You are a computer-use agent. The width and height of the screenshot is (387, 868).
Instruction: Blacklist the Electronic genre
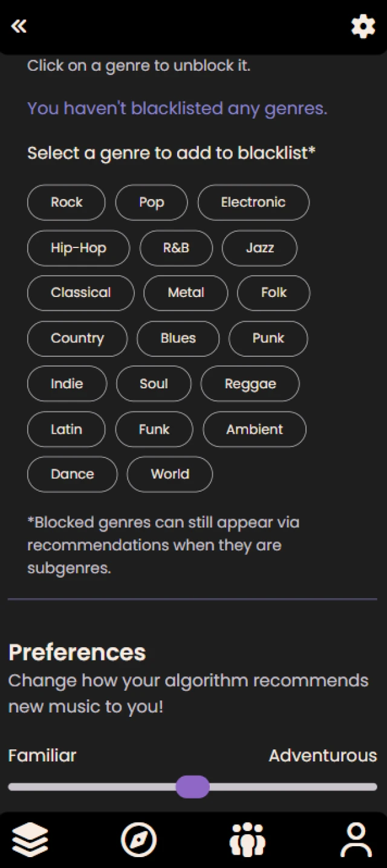(x=253, y=203)
